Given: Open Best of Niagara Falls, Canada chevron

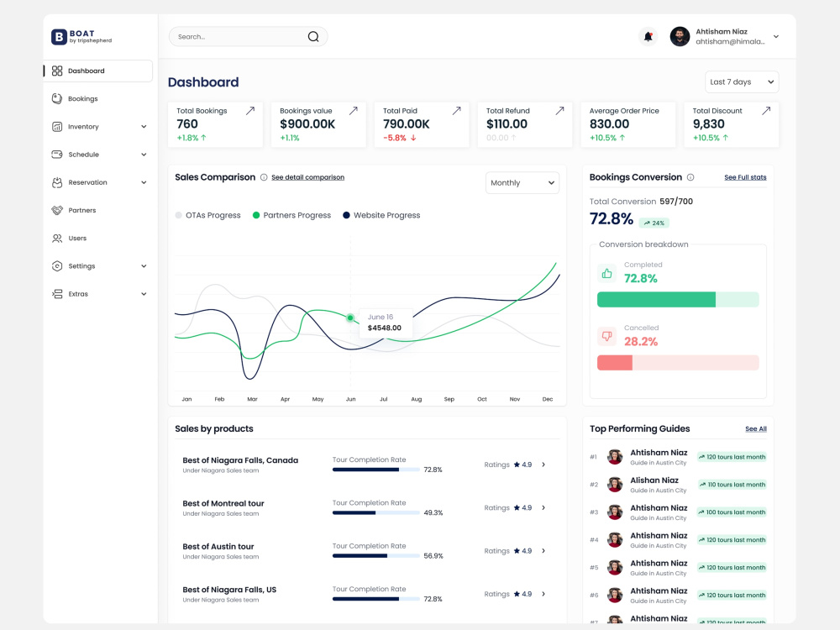Looking at the screenshot, I should point(543,465).
